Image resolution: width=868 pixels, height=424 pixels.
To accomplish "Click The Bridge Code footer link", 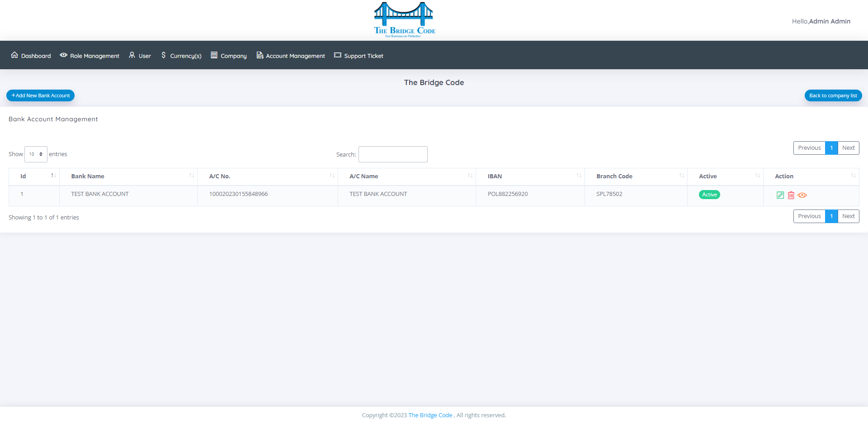I will [x=430, y=415].
